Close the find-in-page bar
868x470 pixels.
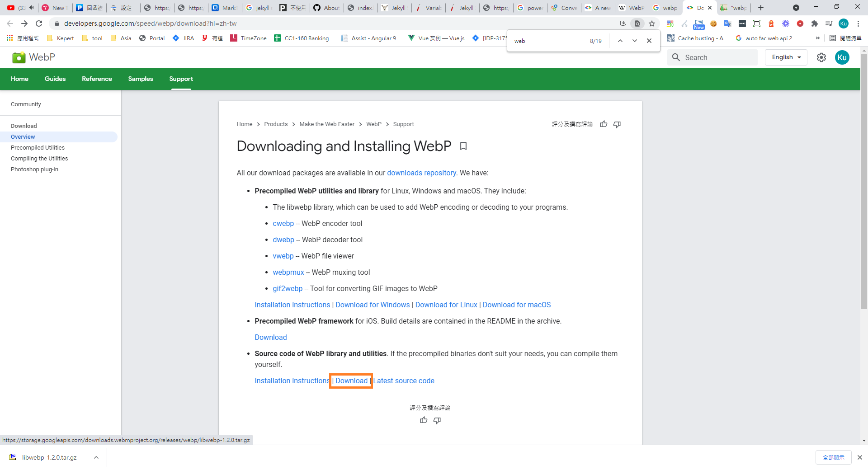pos(649,41)
